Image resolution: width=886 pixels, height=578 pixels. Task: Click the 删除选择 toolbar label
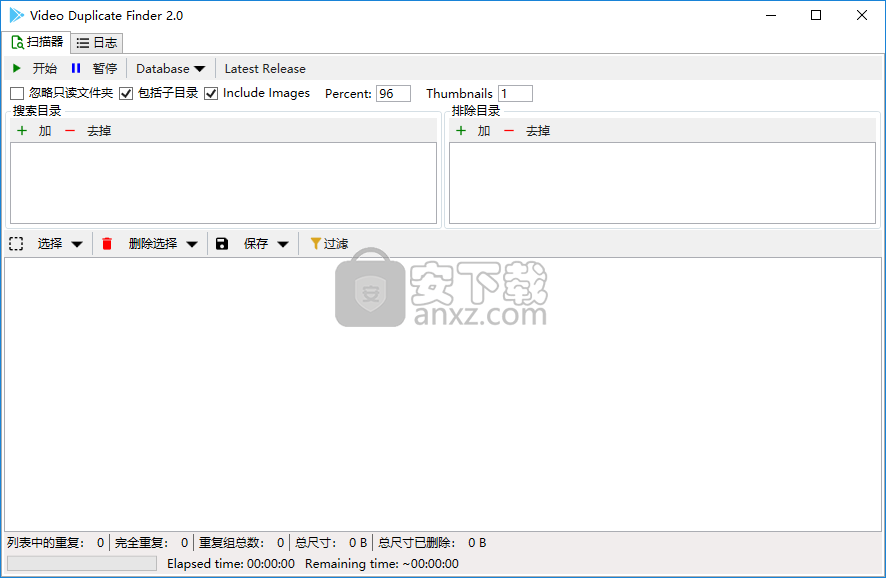point(153,244)
